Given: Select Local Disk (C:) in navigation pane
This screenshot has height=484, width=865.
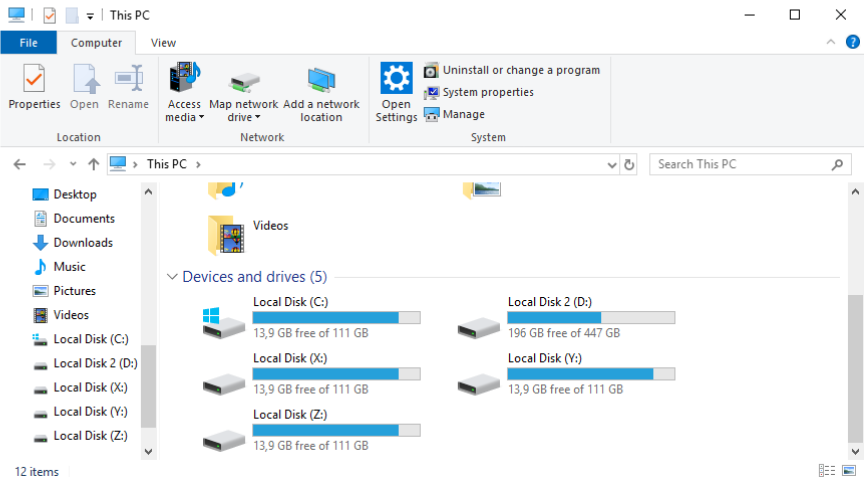Looking at the screenshot, I should coord(90,339).
